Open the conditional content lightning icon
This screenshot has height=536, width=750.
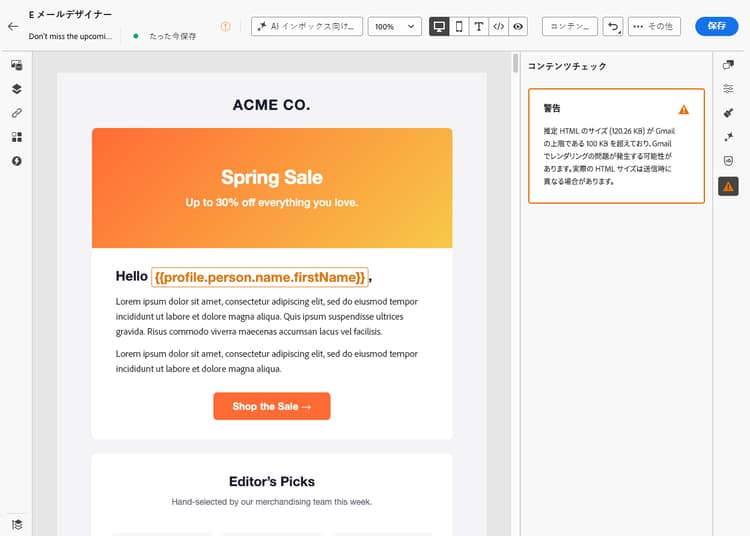(x=17, y=161)
